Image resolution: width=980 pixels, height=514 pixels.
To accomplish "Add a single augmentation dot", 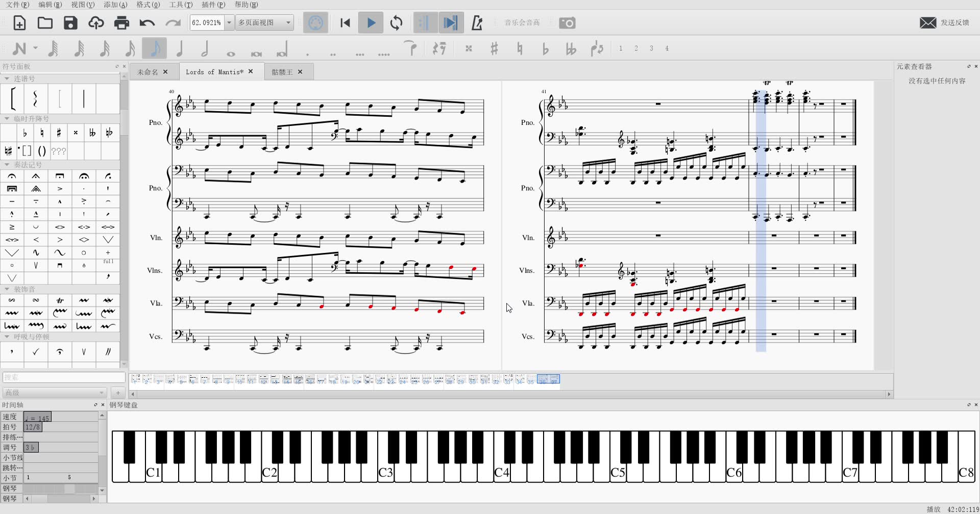I will click(x=307, y=54).
